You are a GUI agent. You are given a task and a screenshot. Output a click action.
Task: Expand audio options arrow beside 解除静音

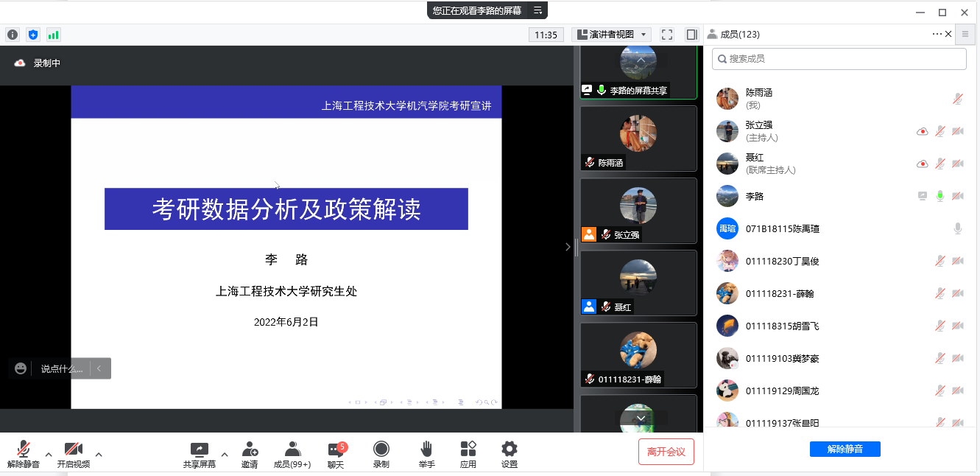point(49,455)
